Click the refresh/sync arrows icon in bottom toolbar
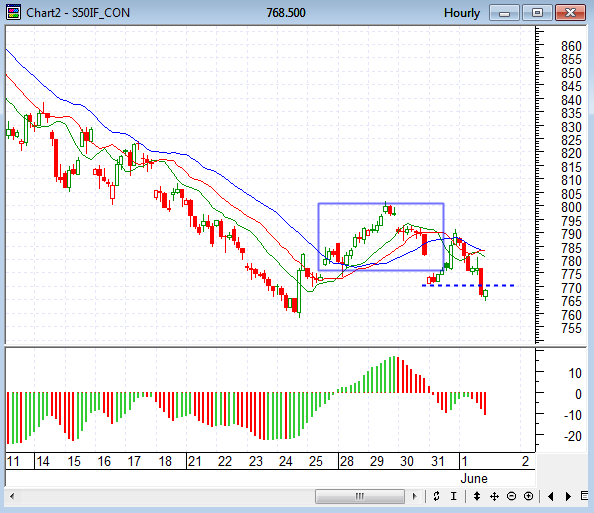Image resolution: width=594 pixels, height=513 pixels. [436, 496]
